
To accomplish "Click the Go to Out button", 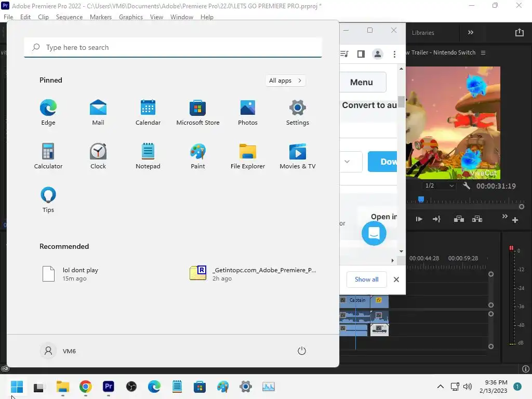I will 436,219.
